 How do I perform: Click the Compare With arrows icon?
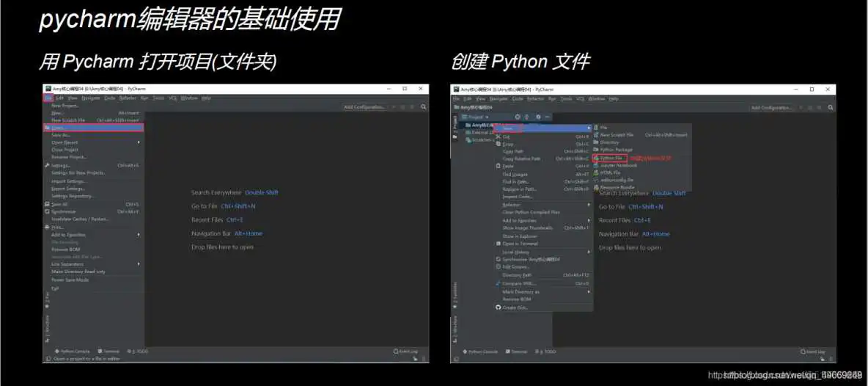point(499,283)
